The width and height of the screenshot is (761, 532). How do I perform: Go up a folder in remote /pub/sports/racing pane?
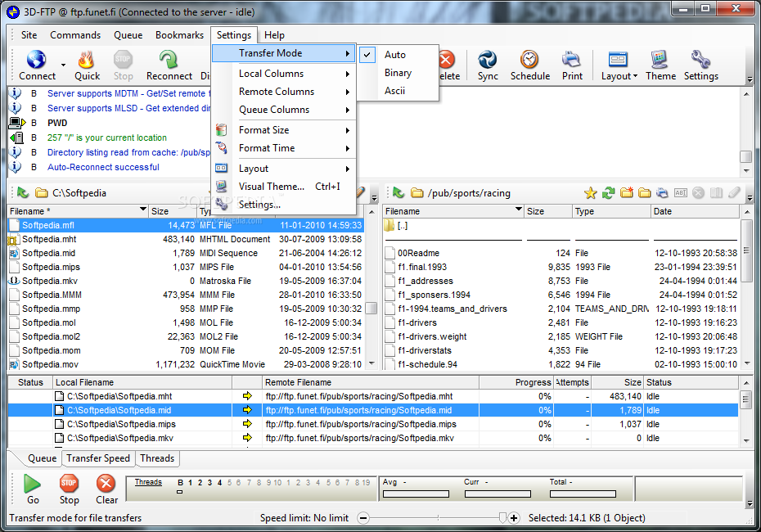(399, 192)
